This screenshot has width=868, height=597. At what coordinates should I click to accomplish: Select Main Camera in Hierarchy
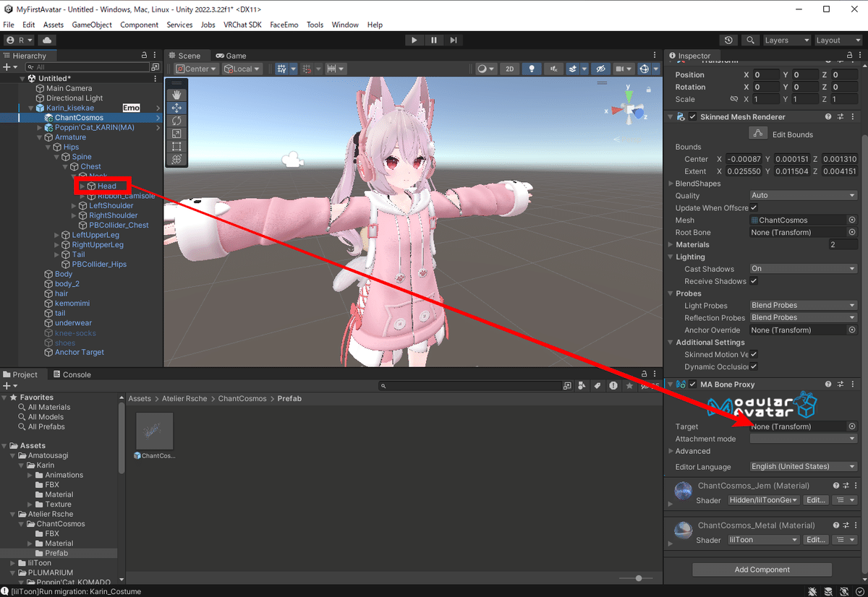click(69, 88)
